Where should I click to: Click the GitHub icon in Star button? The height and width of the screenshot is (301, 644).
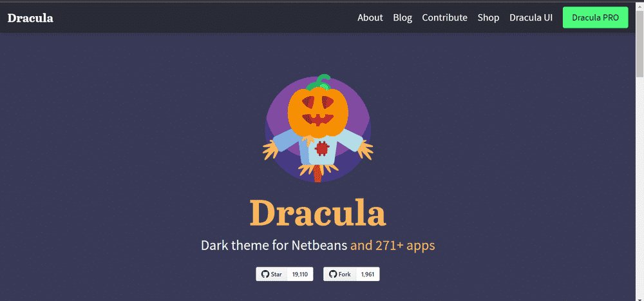[265, 275]
